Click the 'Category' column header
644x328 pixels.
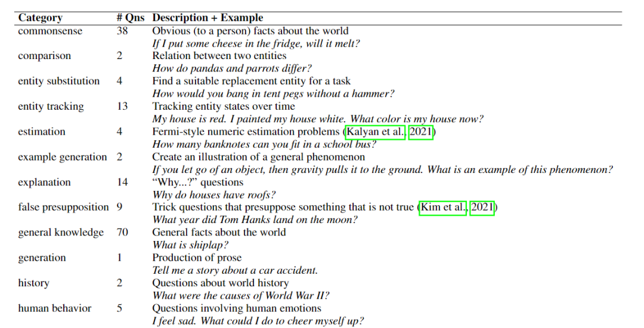(x=41, y=18)
